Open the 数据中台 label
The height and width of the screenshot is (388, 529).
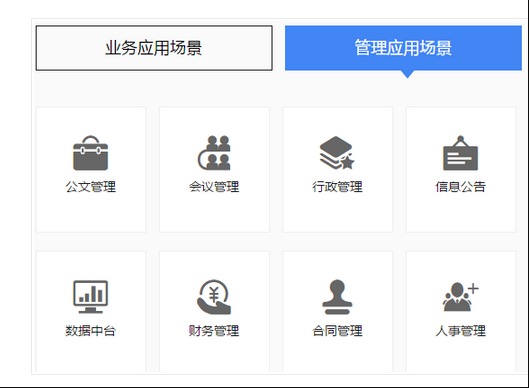[x=91, y=331]
